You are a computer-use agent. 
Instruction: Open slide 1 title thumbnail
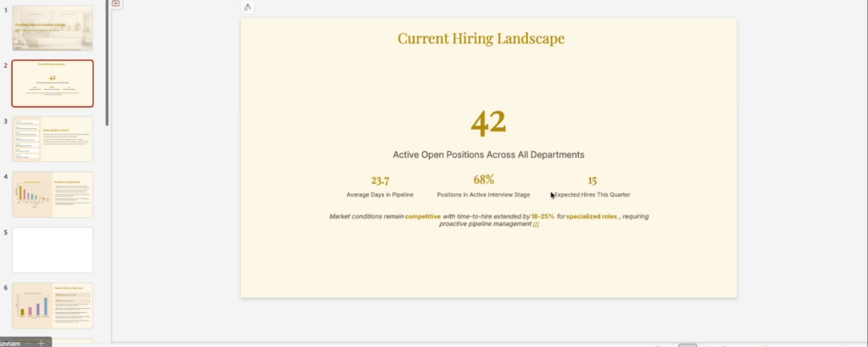pos(53,28)
